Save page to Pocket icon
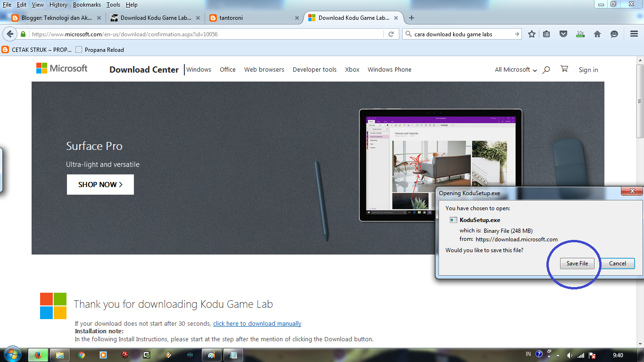Screen dimensions: 644x362 click(563, 34)
